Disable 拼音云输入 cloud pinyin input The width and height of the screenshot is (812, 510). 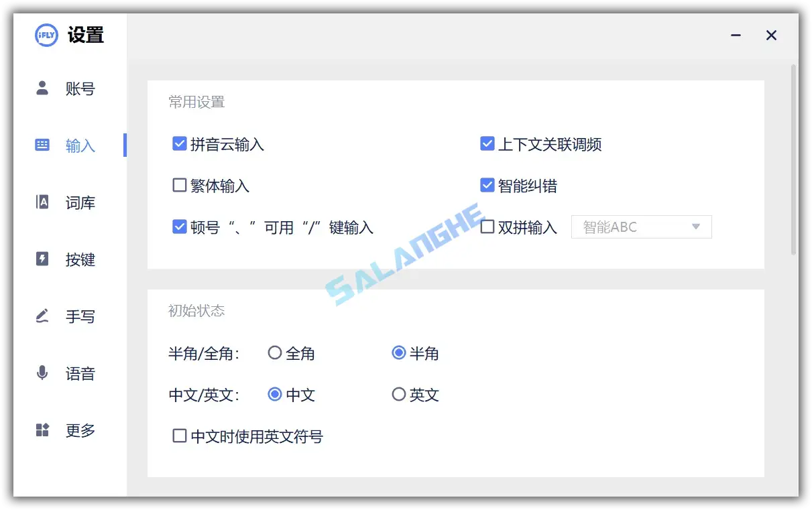coord(180,143)
